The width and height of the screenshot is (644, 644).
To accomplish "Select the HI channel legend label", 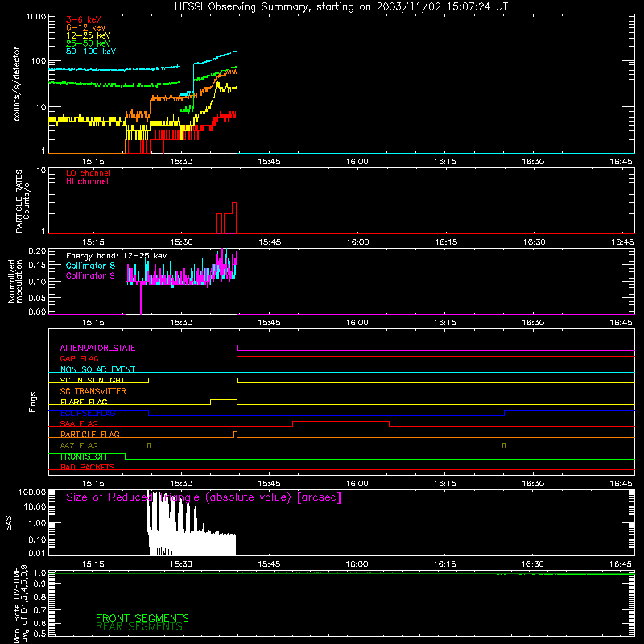I will point(87,182).
